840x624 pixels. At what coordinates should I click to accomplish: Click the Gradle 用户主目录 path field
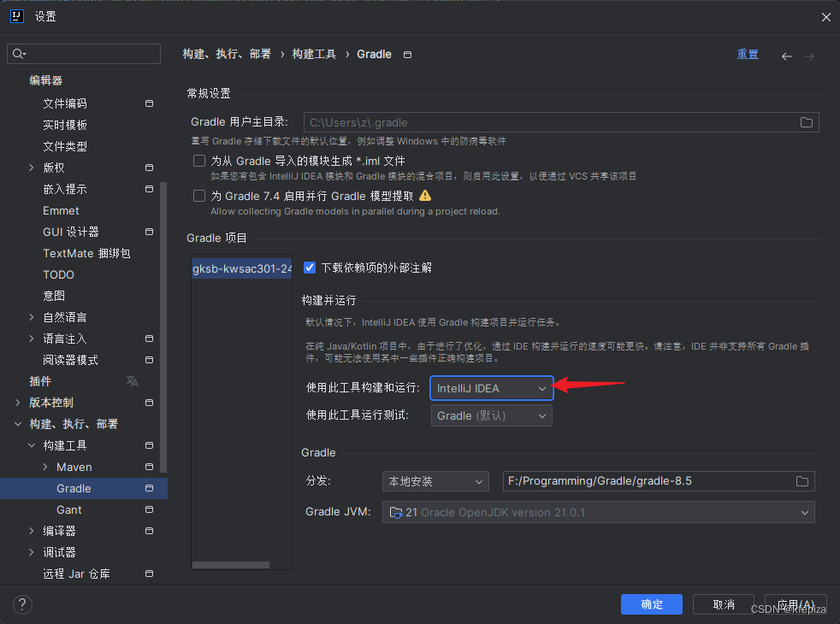(561, 122)
